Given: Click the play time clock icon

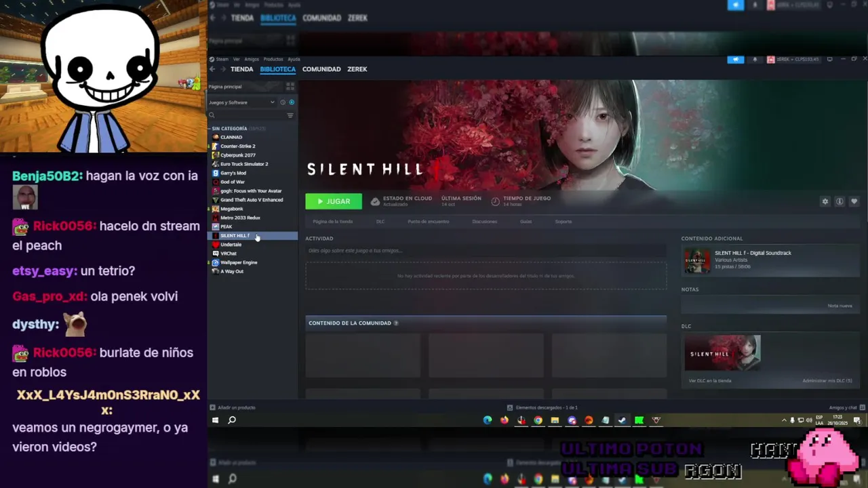Looking at the screenshot, I should pos(495,201).
